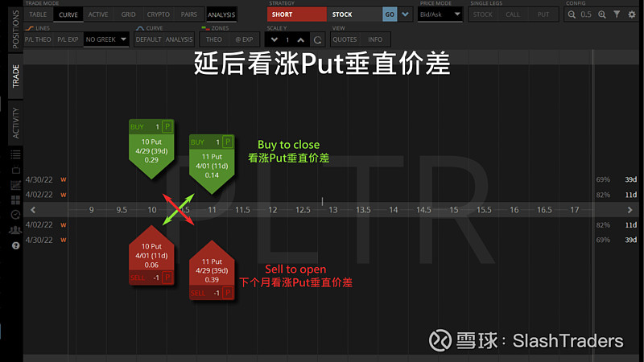Image resolution: width=644 pixels, height=362 pixels.
Task: Select the SELL 10 Put 4/01 tile
Action: [x=151, y=255]
